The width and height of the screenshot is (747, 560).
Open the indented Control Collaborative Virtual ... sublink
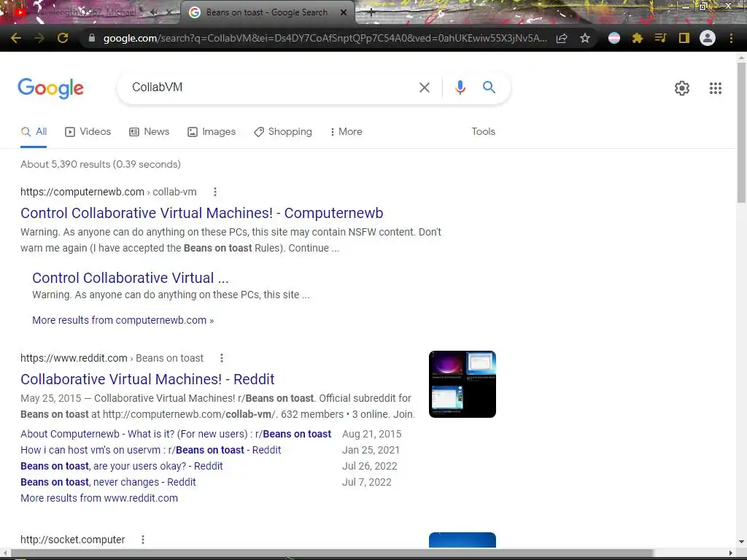(130, 278)
